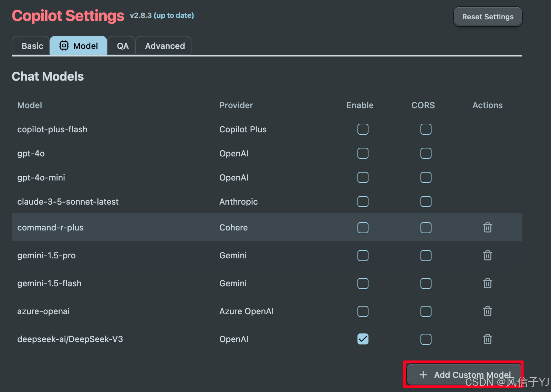The width and height of the screenshot is (551, 392).
Task: Delete the deepseek-ai/DeepSeek-V3 model
Action: point(487,339)
